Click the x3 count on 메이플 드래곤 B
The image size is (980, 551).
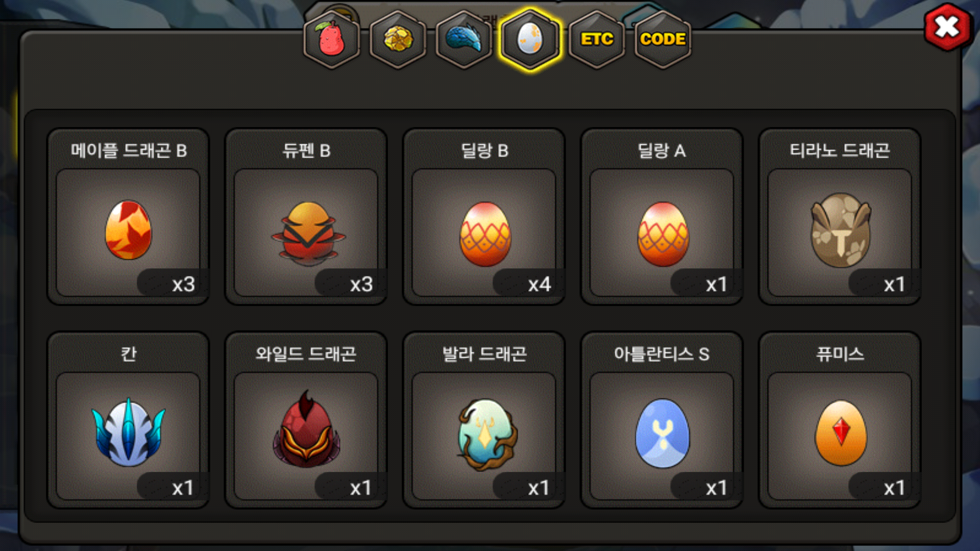183,284
